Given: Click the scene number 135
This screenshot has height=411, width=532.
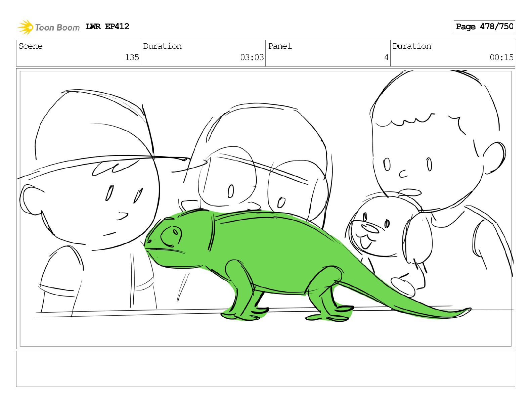Looking at the screenshot, I should pyautogui.click(x=132, y=57).
